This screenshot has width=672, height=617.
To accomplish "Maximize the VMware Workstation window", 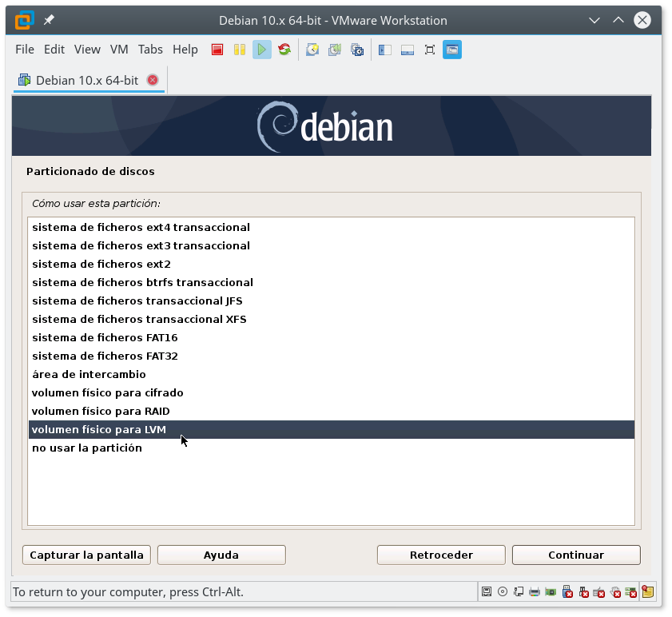I will click(618, 20).
